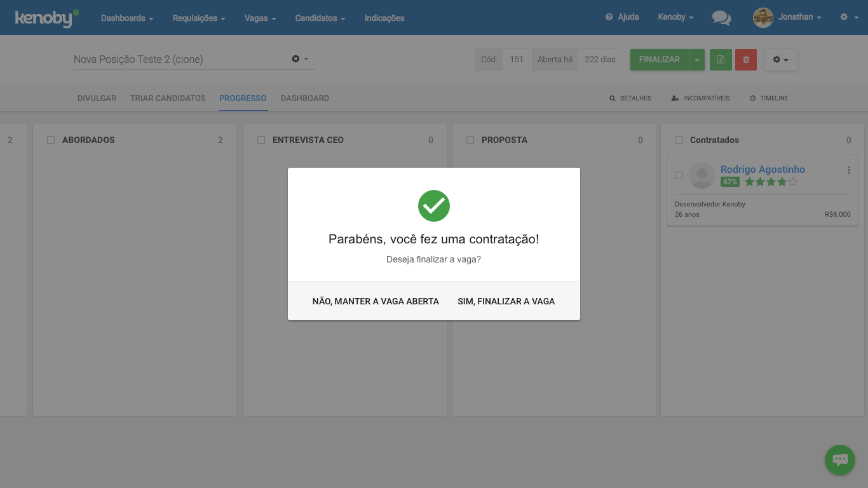Open the chat messages icon in navbar
This screenshot has height=488, width=868.
coord(721,18)
